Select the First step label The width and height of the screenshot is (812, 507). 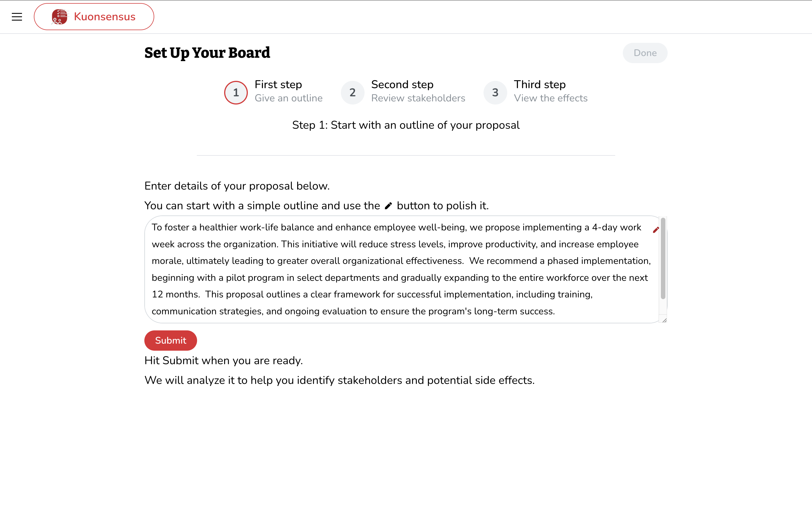(278, 84)
